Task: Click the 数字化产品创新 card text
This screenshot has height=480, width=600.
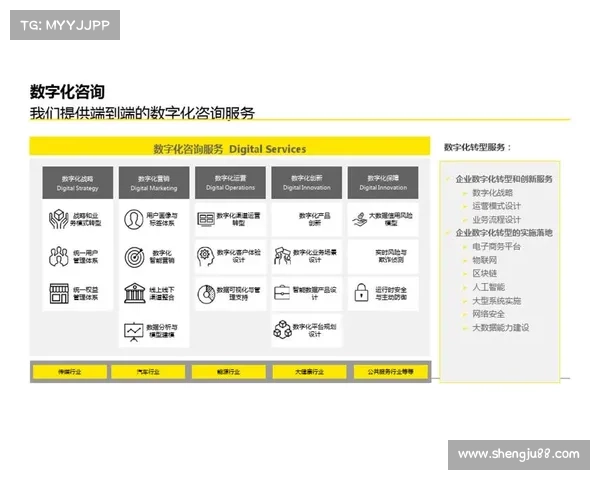Action: click(315, 219)
